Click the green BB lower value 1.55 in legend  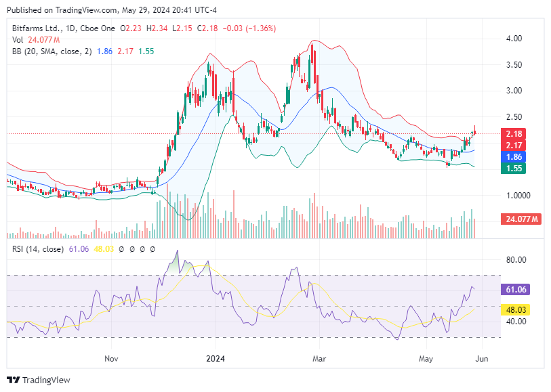coord(146,51)
